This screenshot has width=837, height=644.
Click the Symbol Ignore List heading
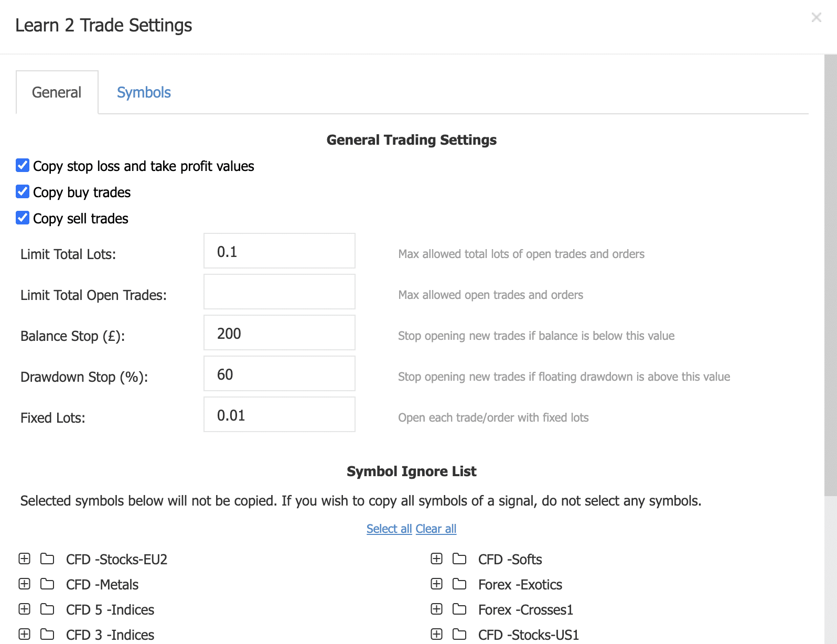[x=412, y=471]
